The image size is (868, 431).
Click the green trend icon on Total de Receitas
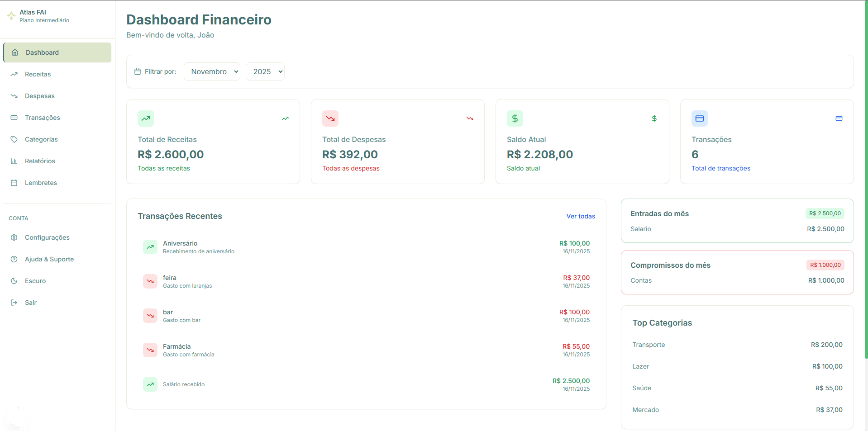click(x=145, y=118)
